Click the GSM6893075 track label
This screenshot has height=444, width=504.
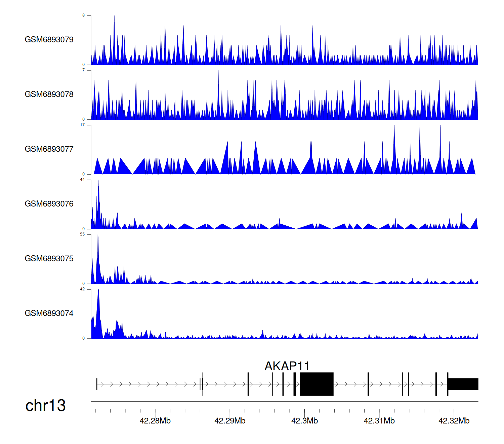tap(49, 259)
